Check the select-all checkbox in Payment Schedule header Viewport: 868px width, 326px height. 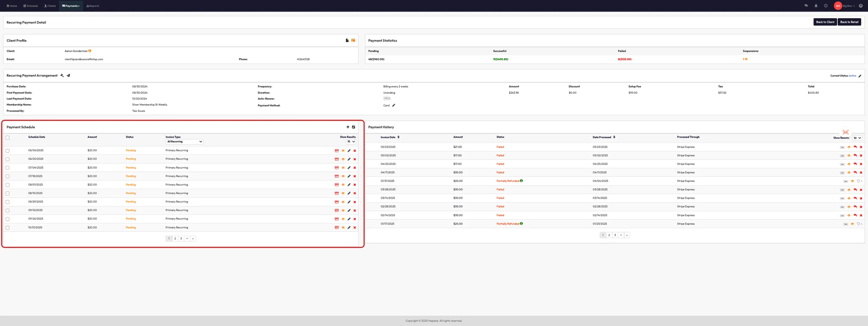[x=8, y=138]
